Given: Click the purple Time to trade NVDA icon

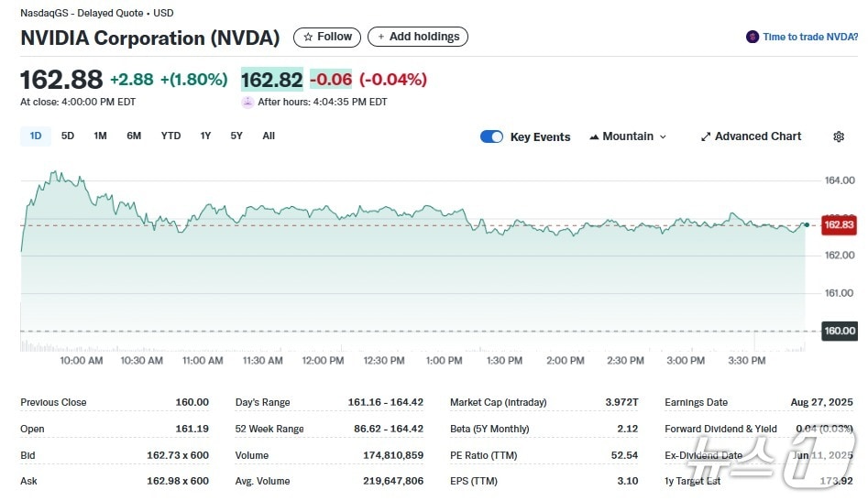Looking at the screenshot, I should pos(753,38).
